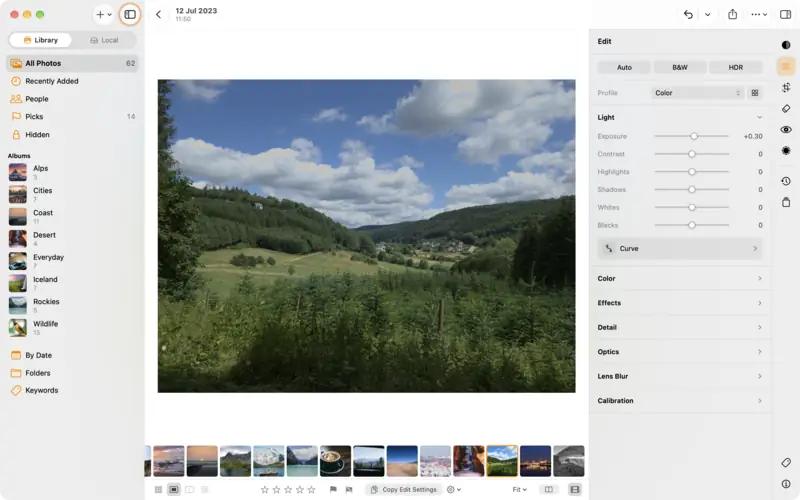
Task: Click the Contrast slider handle
Action: pyautogui.click(x=692, y=154)
